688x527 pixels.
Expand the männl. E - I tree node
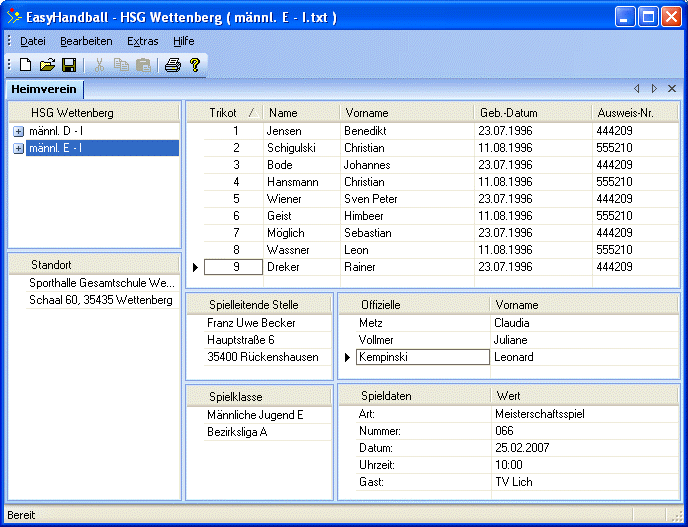(18, 149)
